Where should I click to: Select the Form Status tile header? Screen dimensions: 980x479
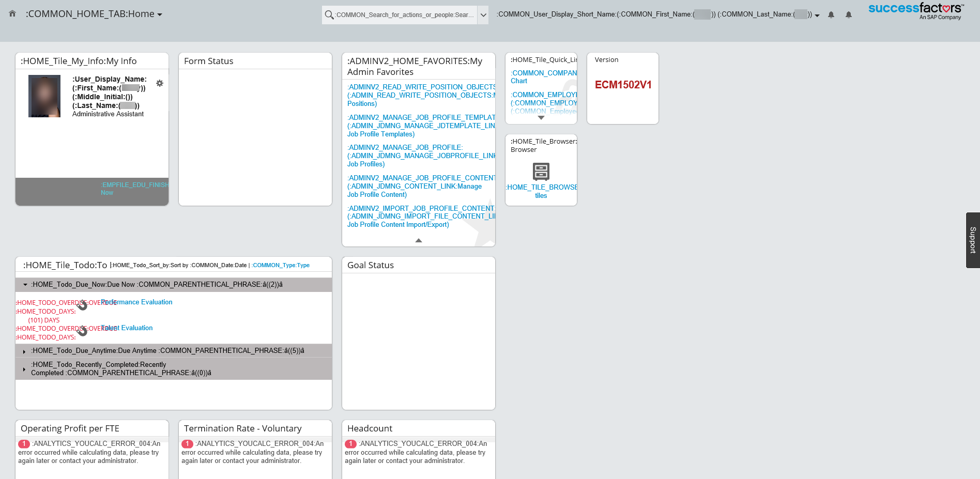(209, 61)
